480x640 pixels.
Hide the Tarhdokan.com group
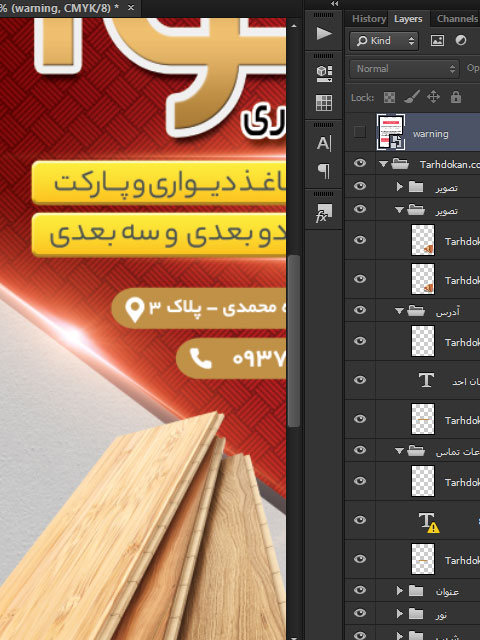coord(360,163)
